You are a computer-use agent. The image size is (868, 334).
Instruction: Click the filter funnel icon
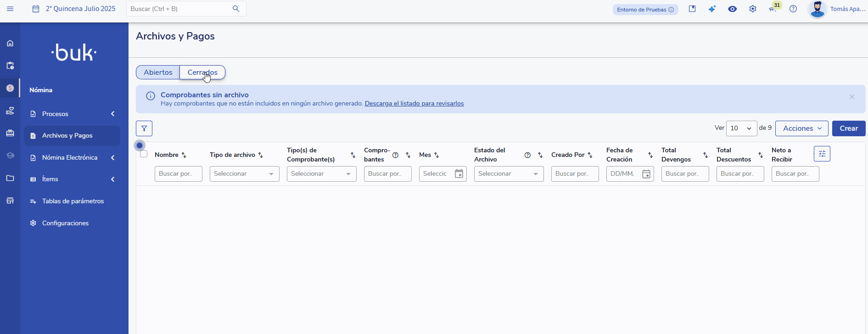tap(144, 128)
